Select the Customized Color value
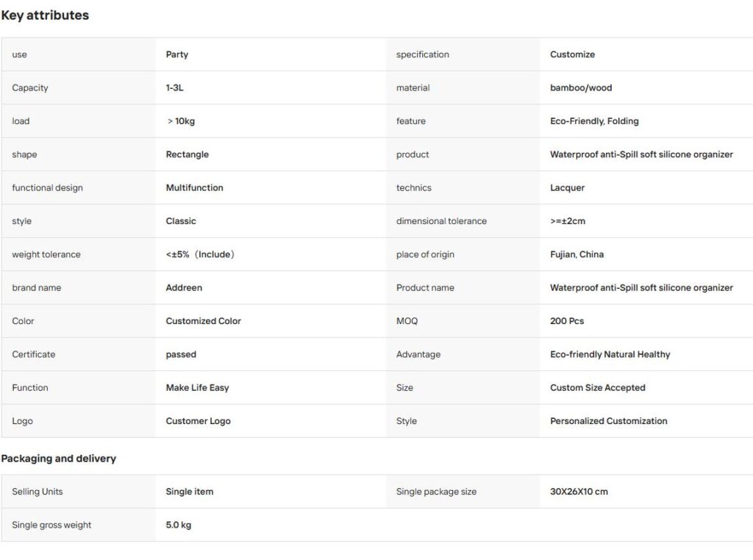 click(x=204, y=321)
